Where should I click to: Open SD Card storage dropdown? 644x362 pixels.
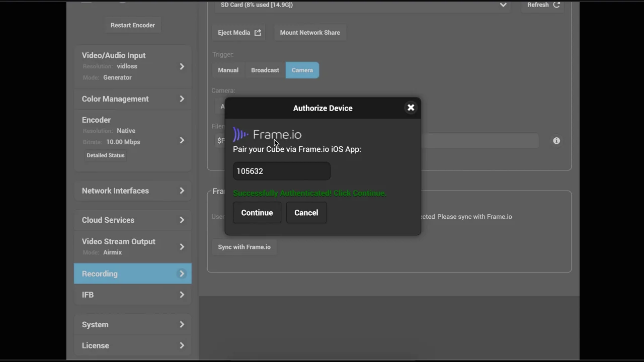click(x=363, y=5)
